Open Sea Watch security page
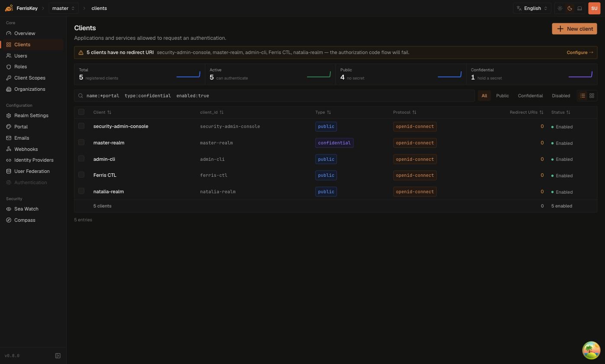 pyautogui.click(x=32, y=209)
